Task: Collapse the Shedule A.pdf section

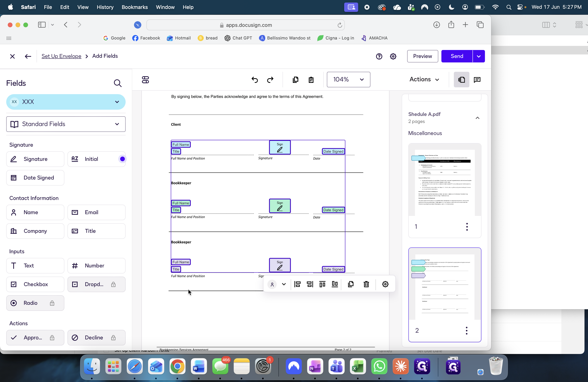Action: 477,118
